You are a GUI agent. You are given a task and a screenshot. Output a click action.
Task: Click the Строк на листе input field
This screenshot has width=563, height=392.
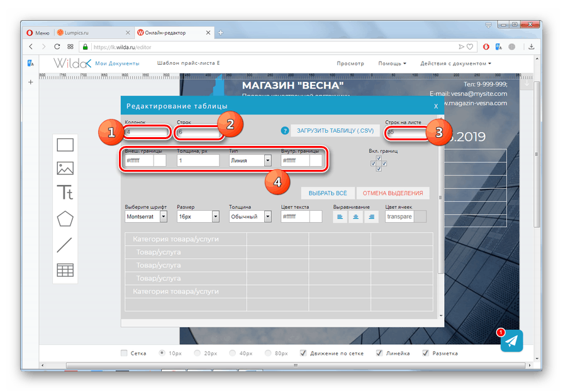[407, 132]
